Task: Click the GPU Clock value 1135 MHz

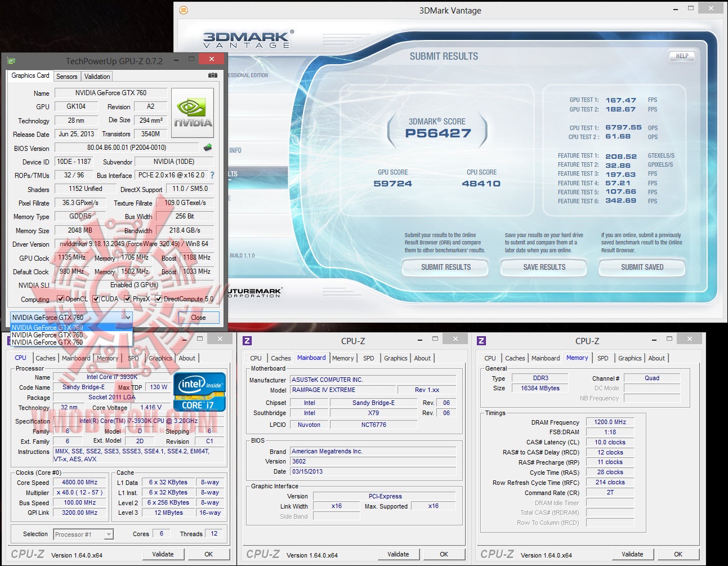Action: click(x=72, y=257)
